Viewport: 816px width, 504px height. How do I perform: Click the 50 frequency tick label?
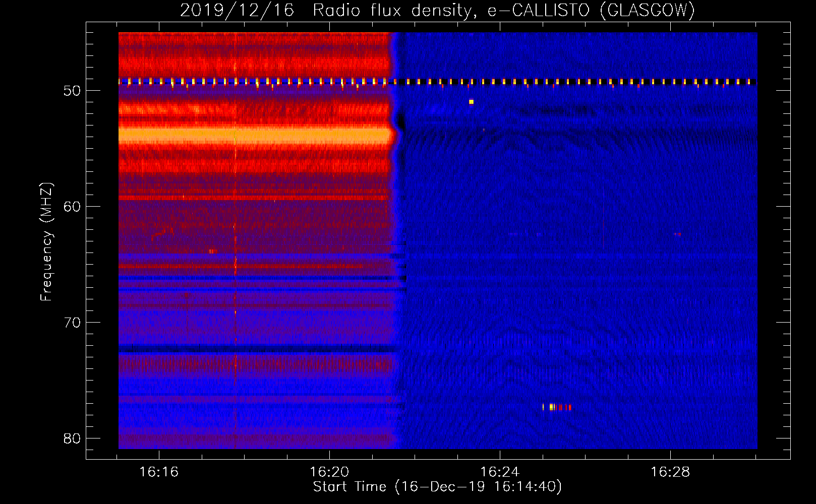point(72,91)
